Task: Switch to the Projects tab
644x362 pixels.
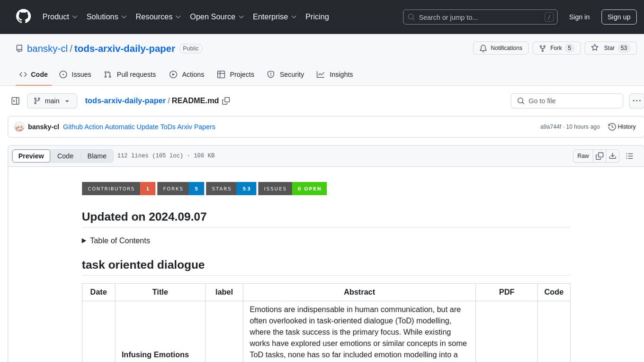Action: coord(236,74)
